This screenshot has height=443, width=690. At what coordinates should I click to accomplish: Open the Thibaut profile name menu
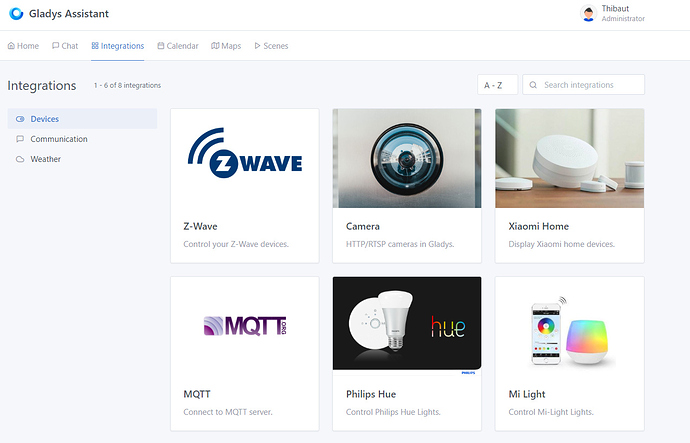[x=615, y=8]
